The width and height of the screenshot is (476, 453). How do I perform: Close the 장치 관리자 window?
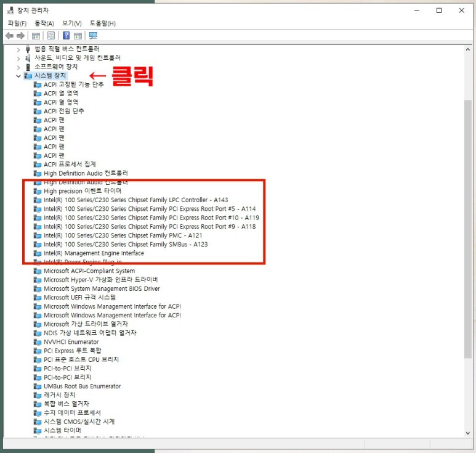461,10
